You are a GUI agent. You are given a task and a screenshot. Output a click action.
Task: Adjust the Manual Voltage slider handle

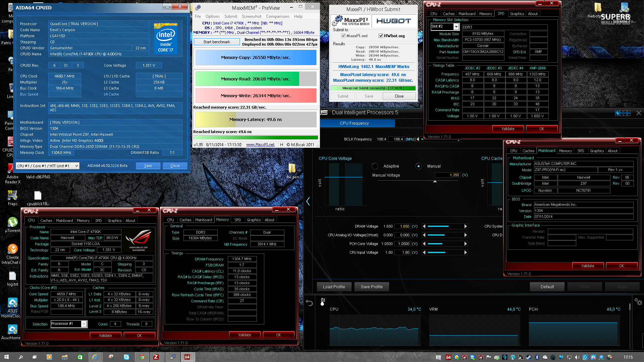(435, 181)
